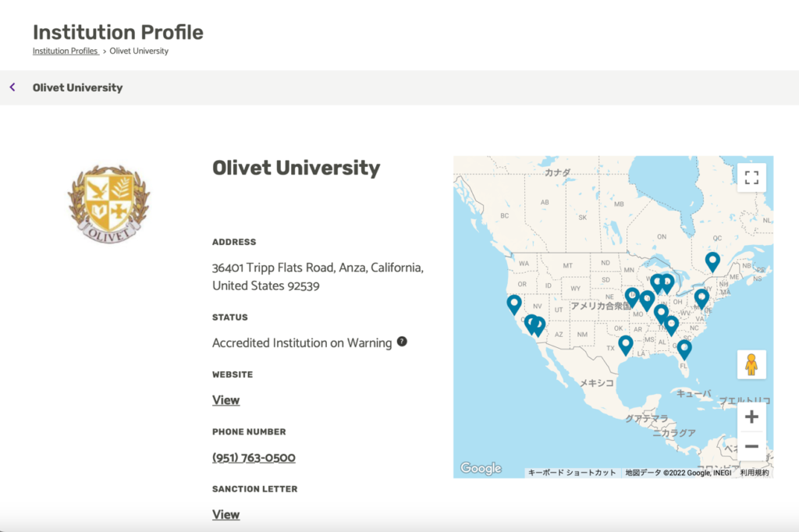Screen dimensions: 799x532
Task: Open the map terms of use link
Action: (755, 473)
